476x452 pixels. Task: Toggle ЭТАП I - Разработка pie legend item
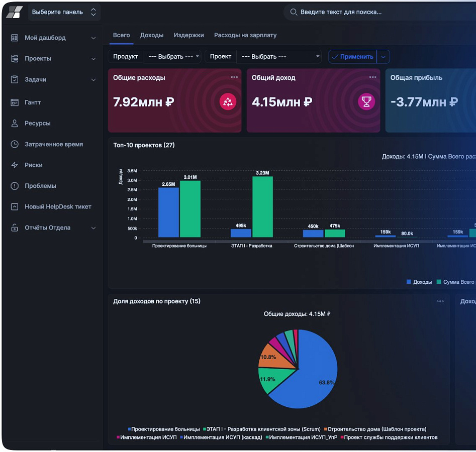point(262,429)
